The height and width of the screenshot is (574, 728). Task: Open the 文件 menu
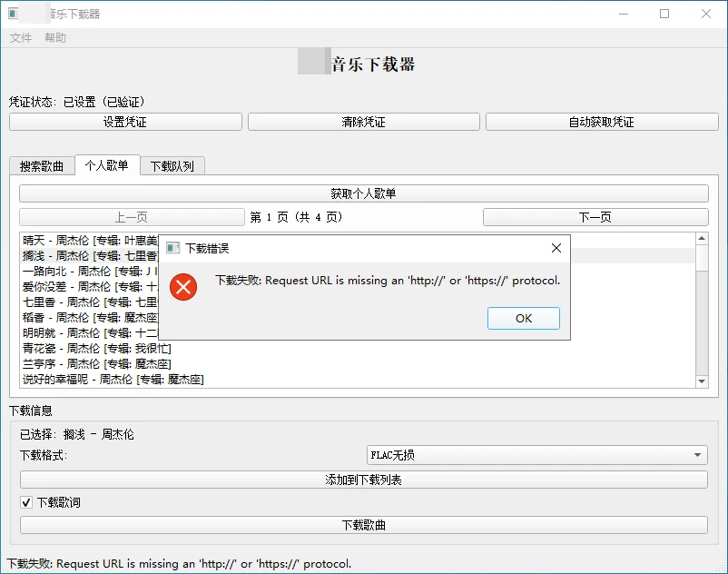click(21, 38)
